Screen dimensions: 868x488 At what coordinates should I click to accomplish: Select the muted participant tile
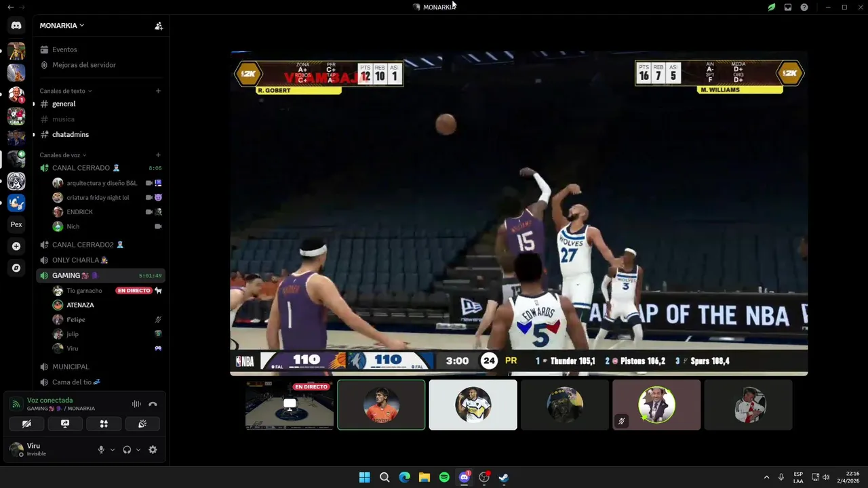click(656, 405)
